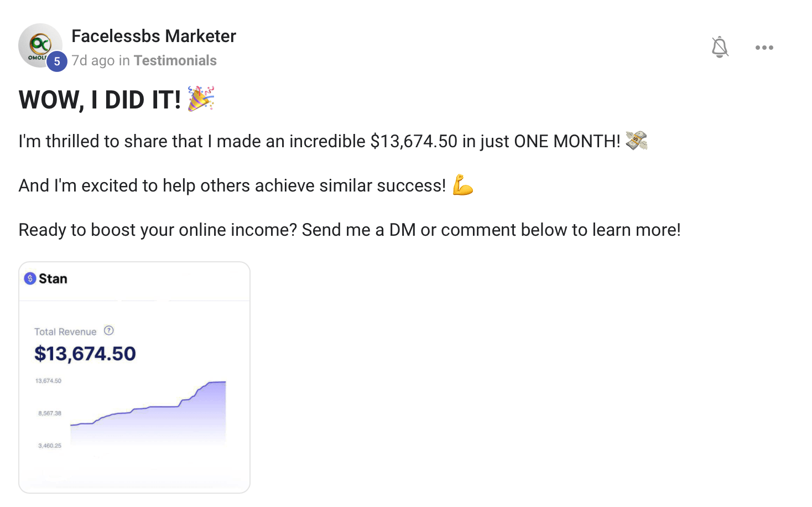Viewport: 812px width, 507px height.
Task: Click the "WOW, I DID IT!" post title
Action: [x=100, y=100]
